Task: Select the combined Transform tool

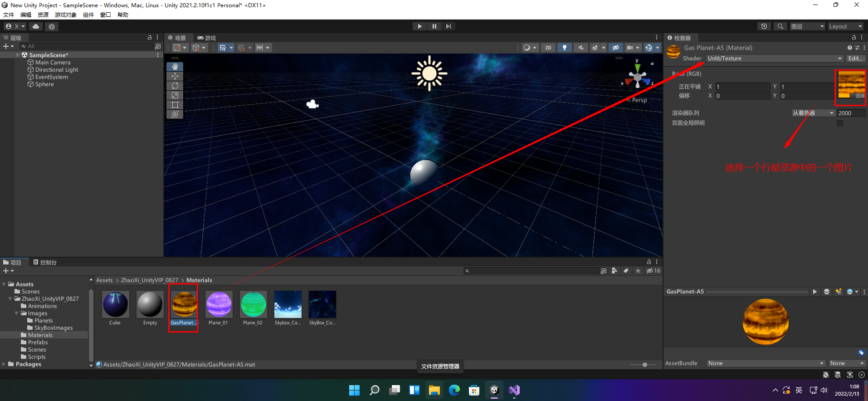Action: [x=175, y=114]
